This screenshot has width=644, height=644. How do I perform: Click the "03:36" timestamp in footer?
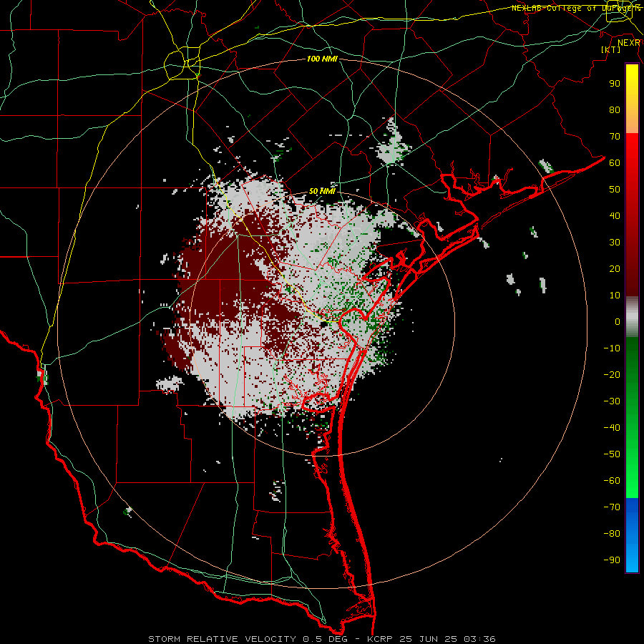479,639
